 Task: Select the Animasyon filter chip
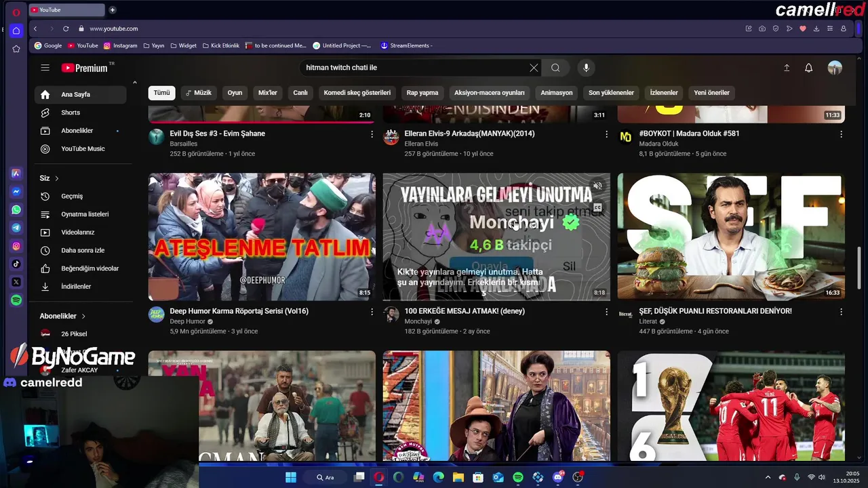[557, 93]
